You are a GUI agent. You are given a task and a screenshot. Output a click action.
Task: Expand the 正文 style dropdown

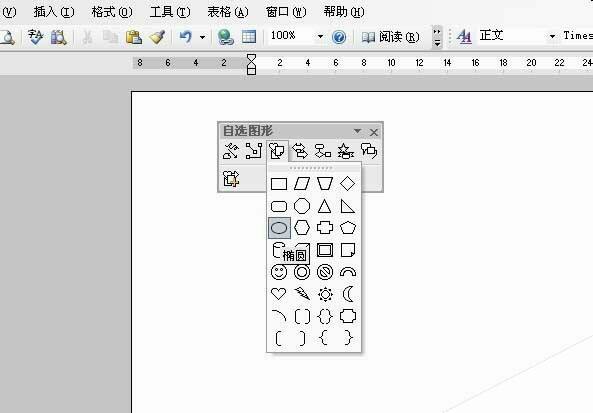pos(552,37)
